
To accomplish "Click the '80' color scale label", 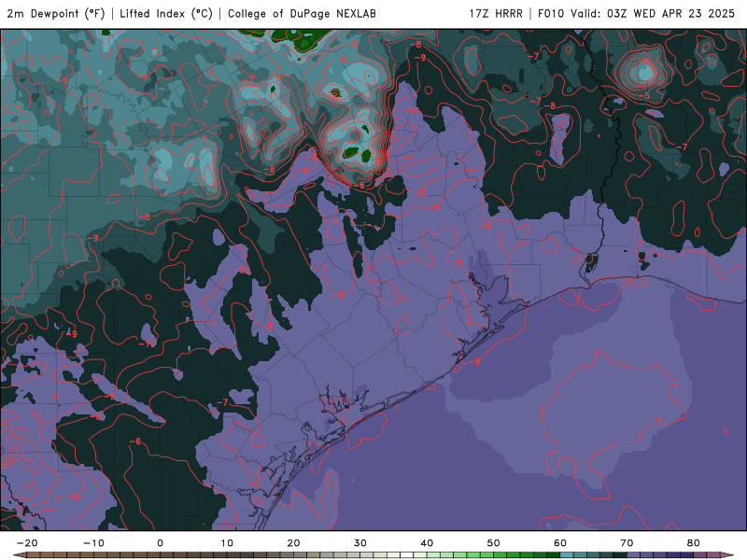I will [x=694, y=543].
